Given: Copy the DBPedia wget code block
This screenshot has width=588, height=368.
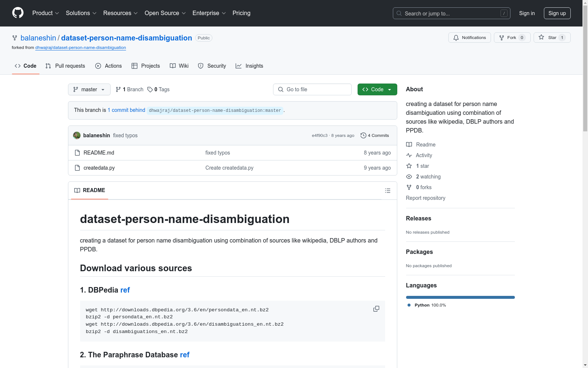Looking at the screenshot, I should (376, 309).
